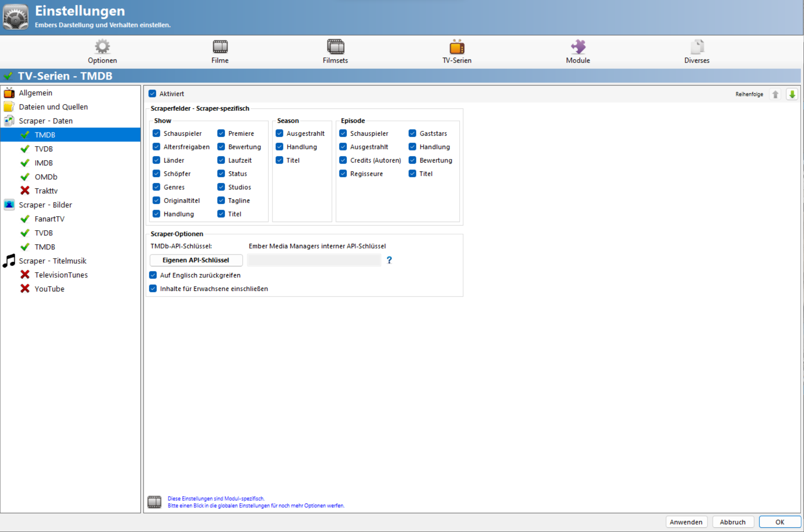The image size is (804, 532).
Task: Click into the API key input field
Action: [314, 260]
